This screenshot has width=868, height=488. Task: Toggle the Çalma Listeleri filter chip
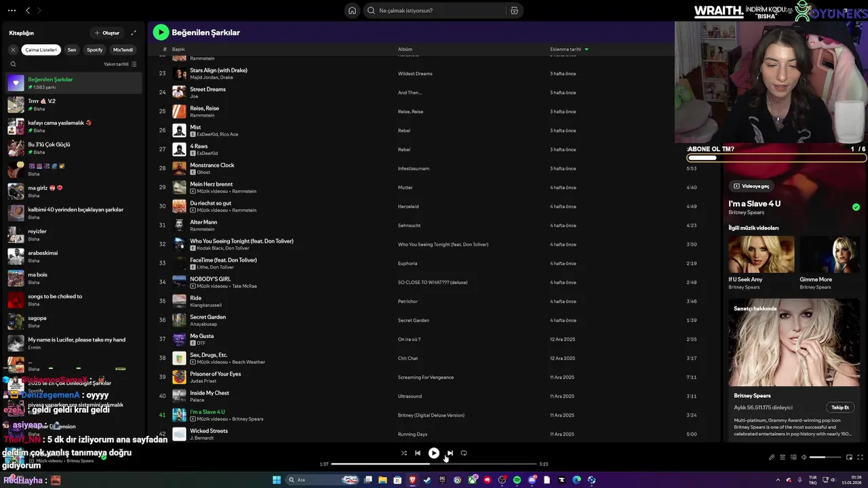pyautogui.click(x=41, y=49)
